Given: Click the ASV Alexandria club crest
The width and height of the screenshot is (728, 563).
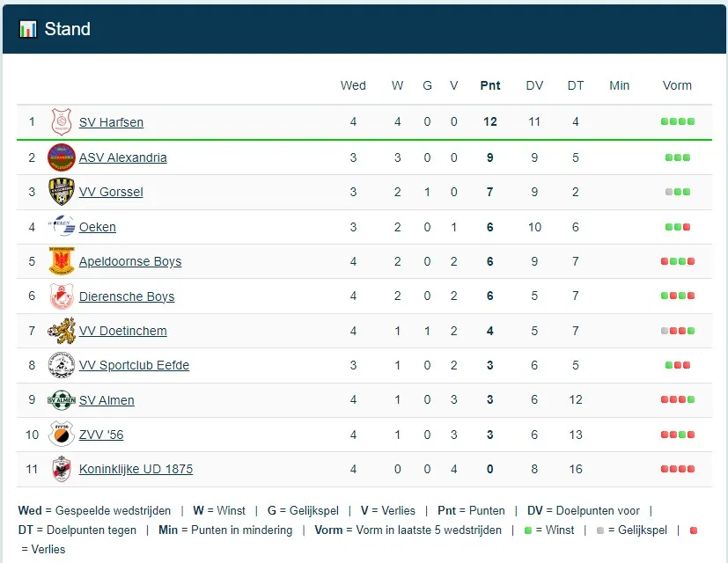Looking at the screenshot, I should [x=61, y=157].
